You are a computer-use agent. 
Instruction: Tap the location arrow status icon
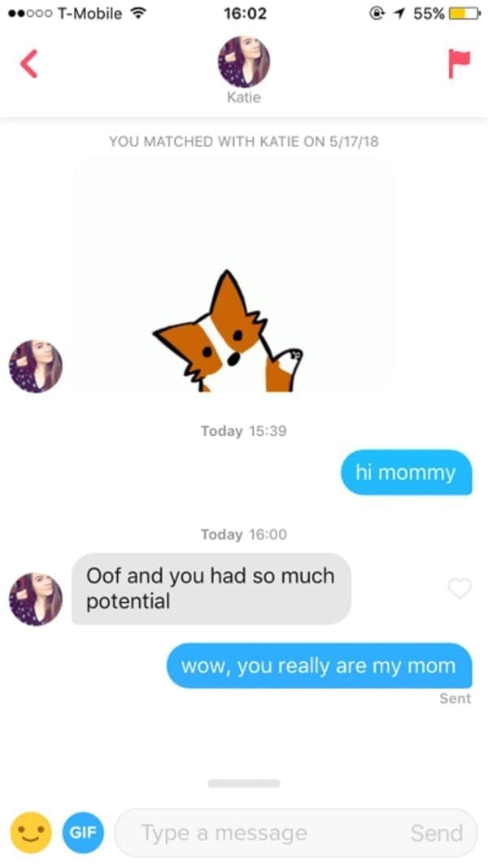[x=399, y=14]
